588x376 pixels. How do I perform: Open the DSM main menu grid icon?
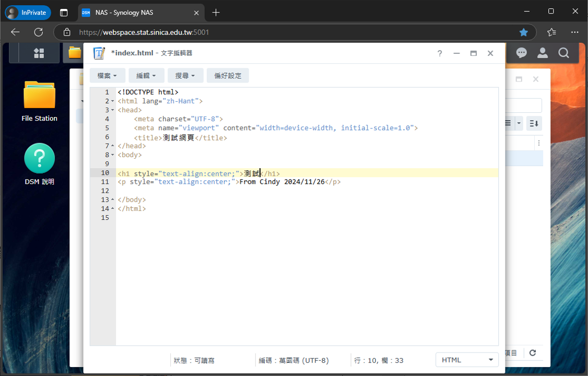(39, 53)
